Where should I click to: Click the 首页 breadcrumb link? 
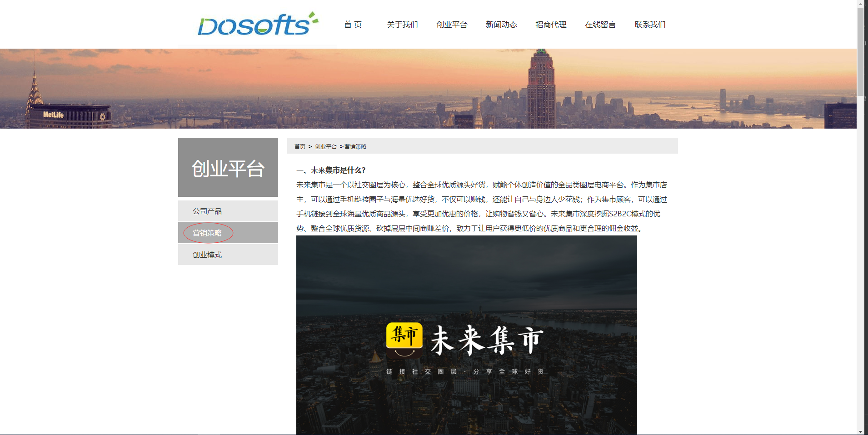tap(300, 146)
